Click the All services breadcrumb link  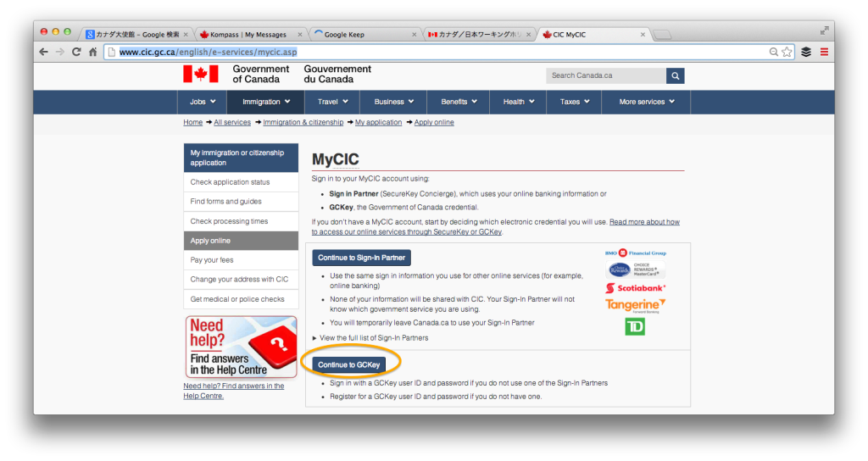(232, 123)
